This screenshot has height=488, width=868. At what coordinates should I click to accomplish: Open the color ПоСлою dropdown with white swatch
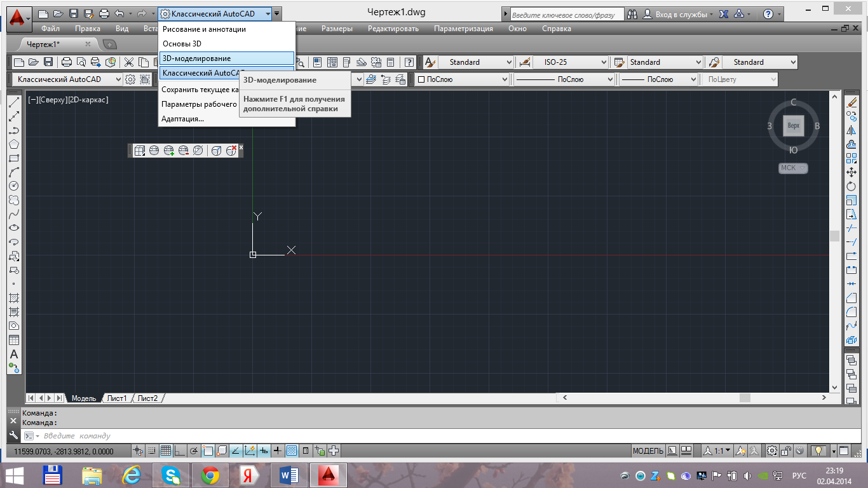click(x=463, y=79)
